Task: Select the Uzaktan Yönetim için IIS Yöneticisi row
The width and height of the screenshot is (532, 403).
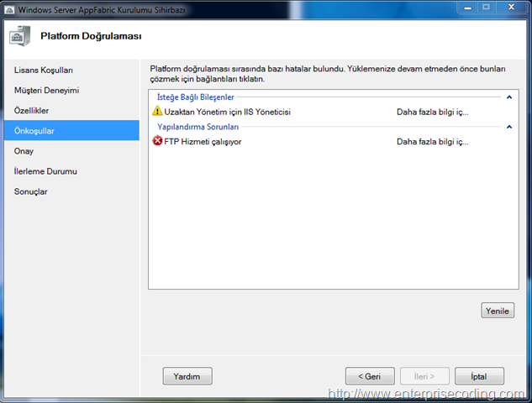Action: pyautogui.click(x=334, y=112)
